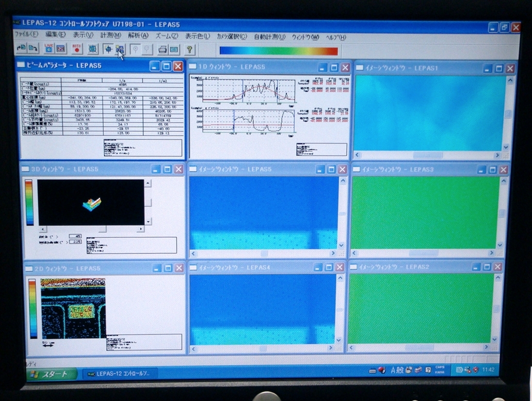Click the 1D ウィンドウ - LEPAS5 title bar
Image resolution: width=532 pixels, height=401 pixels.
tap(270, 67)
